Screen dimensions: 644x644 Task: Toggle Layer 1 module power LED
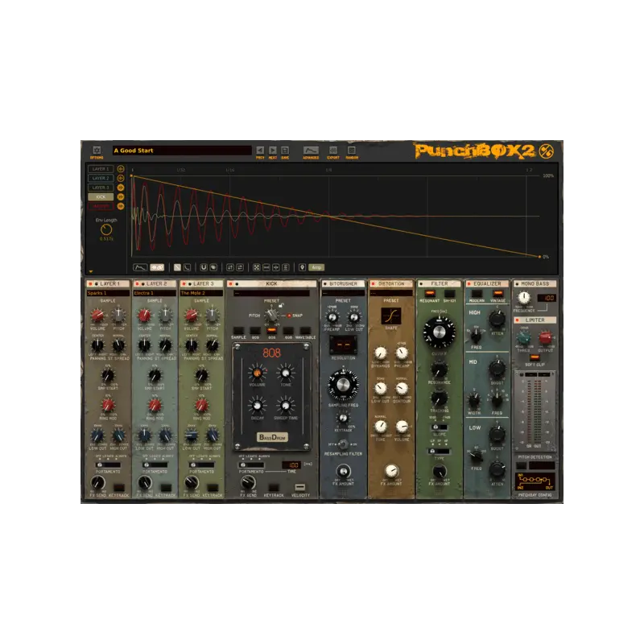tap(90, 284)
